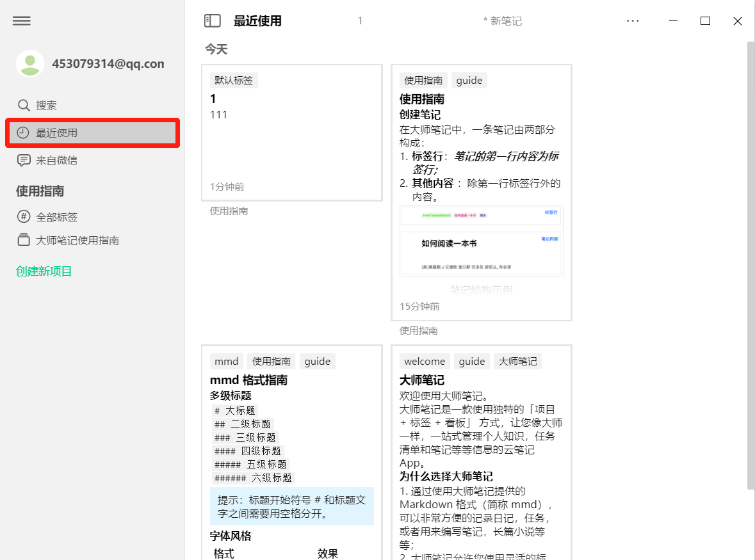Open 大师笔记使用指南 board

pyautogui.click(x=77, y=240)
